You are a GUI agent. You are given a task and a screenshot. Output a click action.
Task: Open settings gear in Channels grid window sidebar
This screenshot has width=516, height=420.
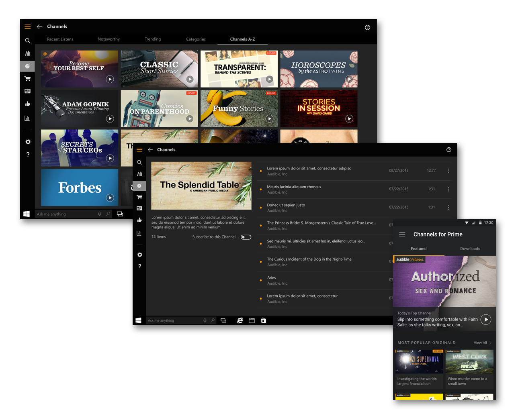click(x=28, y=142)
